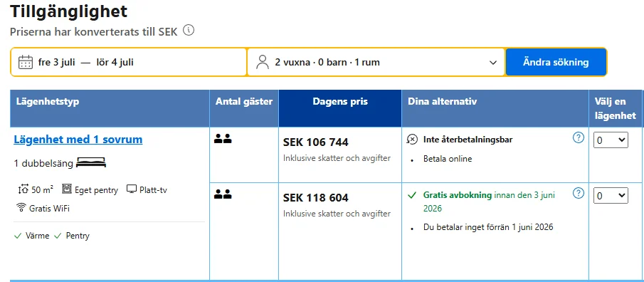Click Du betalar inget förrän 1 juni 2026
This screenshot has height=282, width=644.
pyautogui.click(x=488, y=227)
